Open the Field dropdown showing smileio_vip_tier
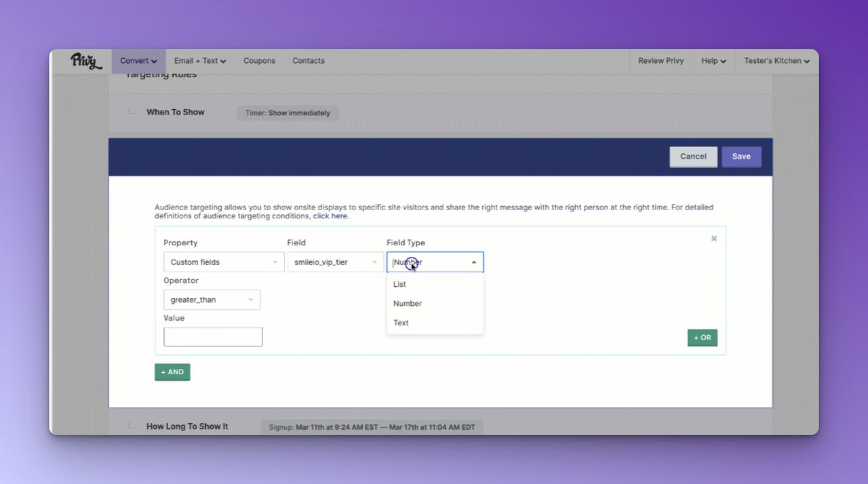868x484 pixels. (x=336, y=262)
